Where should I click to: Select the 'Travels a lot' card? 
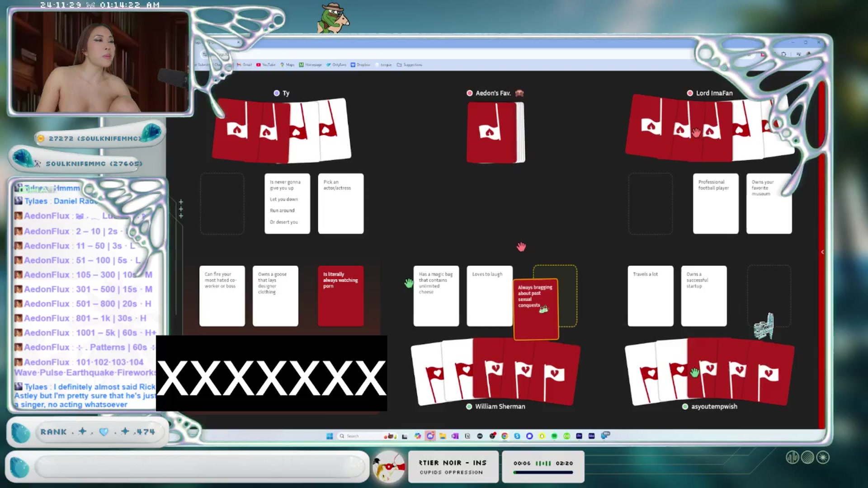pos(651,296)
